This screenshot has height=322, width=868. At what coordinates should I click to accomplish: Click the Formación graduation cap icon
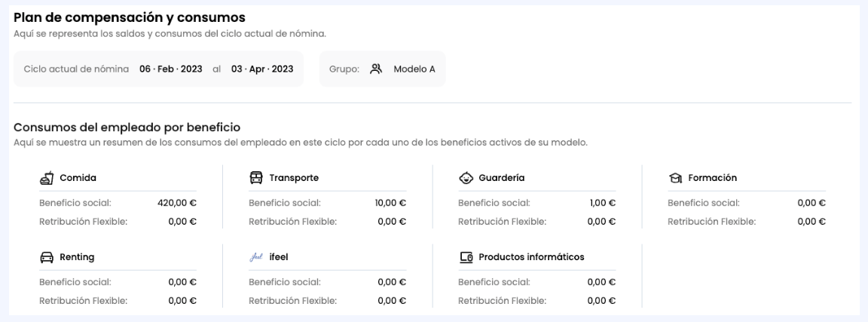[x=675, y=178]
